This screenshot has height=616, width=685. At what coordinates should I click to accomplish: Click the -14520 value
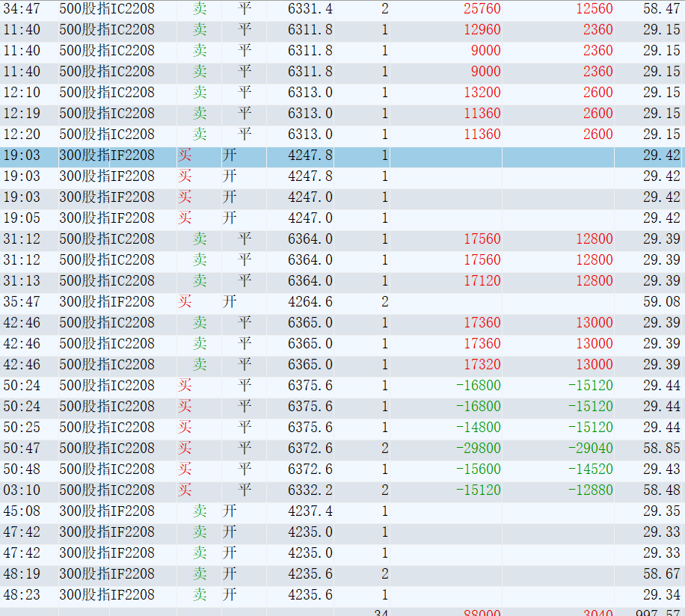(x=590, y=469)
